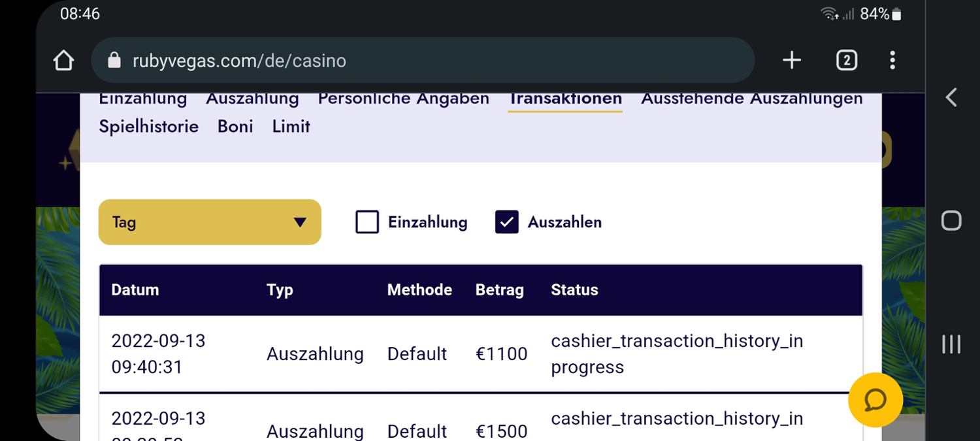Enable the Einzahlung filter checkbox
This screenshot has width=980, height=441.
(x=367, y=222)
